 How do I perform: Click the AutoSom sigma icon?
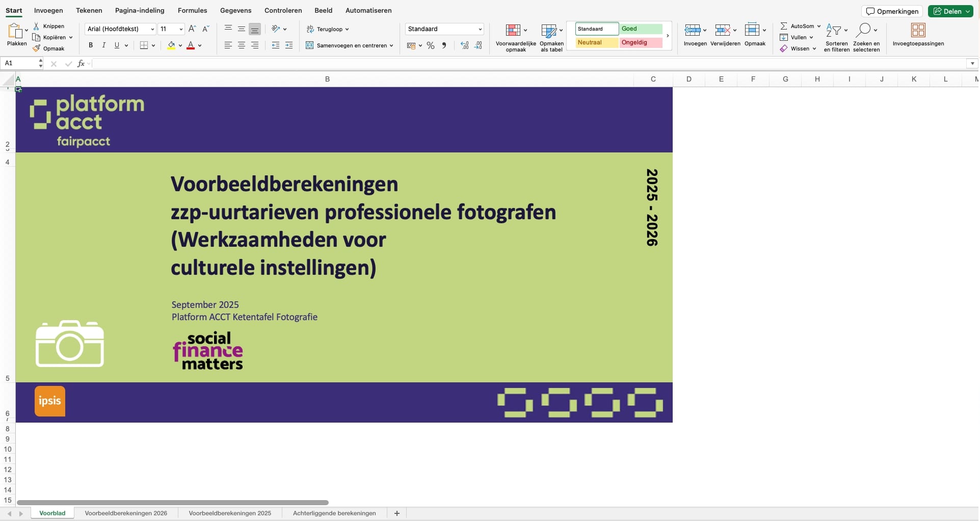tap(784, 26)
